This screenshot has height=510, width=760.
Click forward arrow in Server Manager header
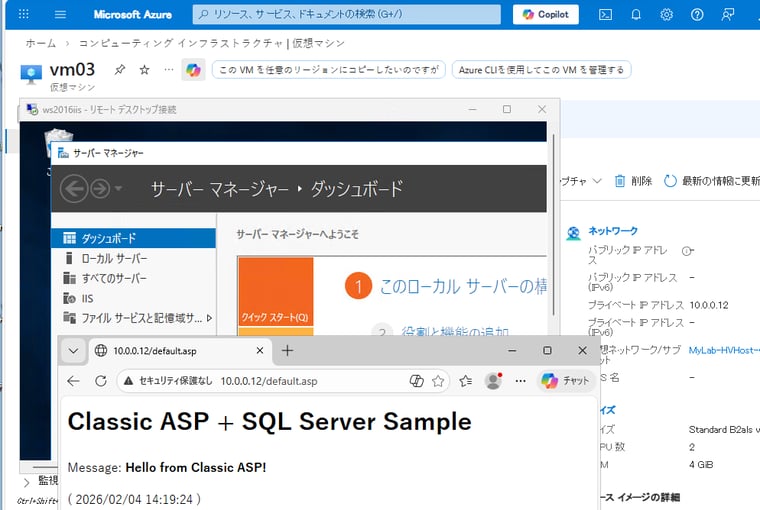pyautogui.click(x=100, y=189)
